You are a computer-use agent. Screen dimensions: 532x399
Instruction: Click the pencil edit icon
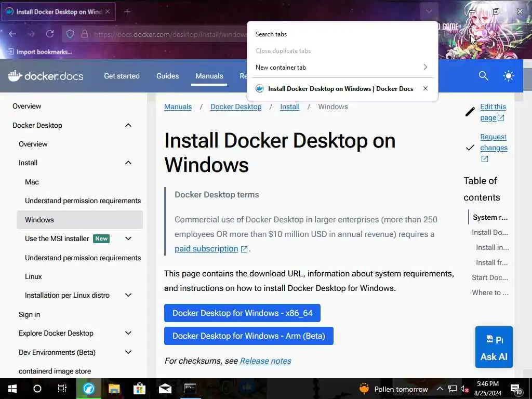pos(470,112)
